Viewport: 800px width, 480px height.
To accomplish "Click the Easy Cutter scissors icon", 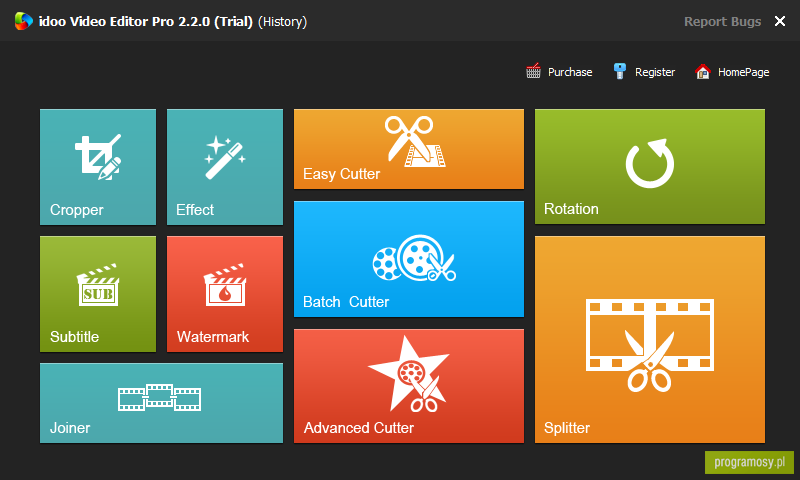I will 415,141.
